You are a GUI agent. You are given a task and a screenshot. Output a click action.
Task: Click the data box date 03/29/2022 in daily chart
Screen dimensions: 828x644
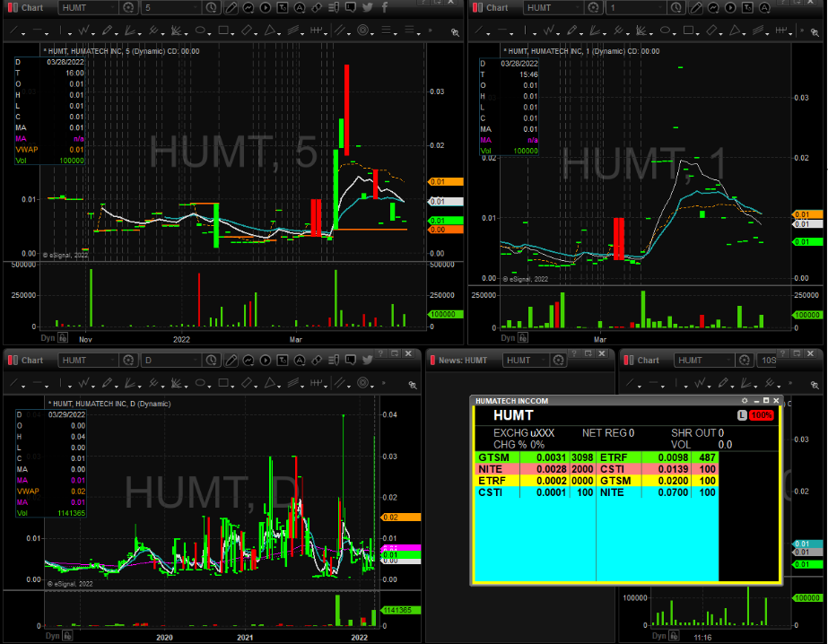click(66, 414)
